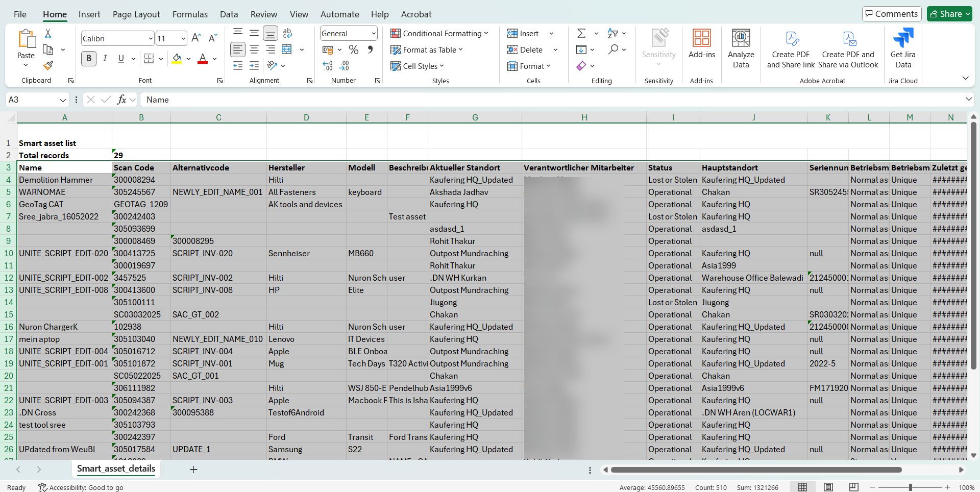Viewport: 980px width, 492px height.
Task: Toggle Center horizontal alignment
Action: tap(254, 50)
